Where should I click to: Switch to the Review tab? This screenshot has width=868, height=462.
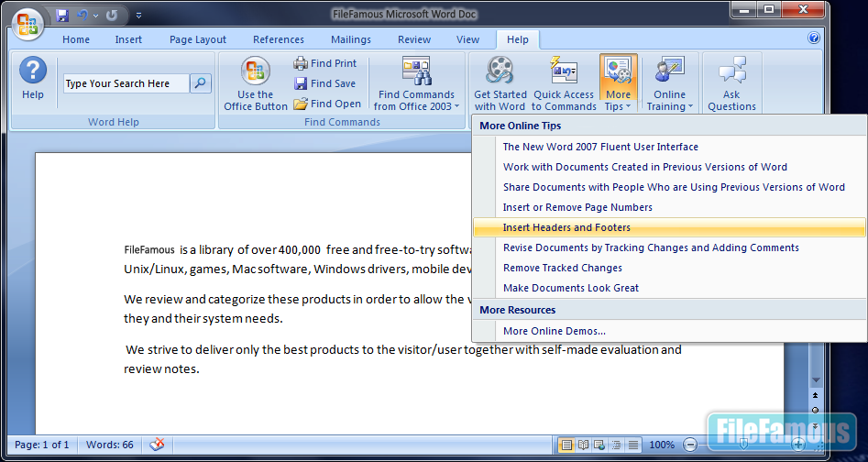coord(414,39)
